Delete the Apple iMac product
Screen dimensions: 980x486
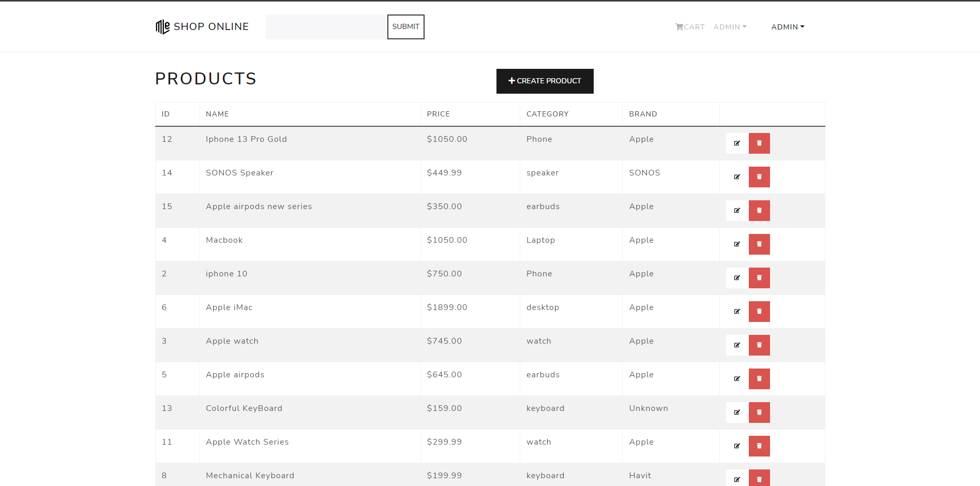(x=759, y=311)
